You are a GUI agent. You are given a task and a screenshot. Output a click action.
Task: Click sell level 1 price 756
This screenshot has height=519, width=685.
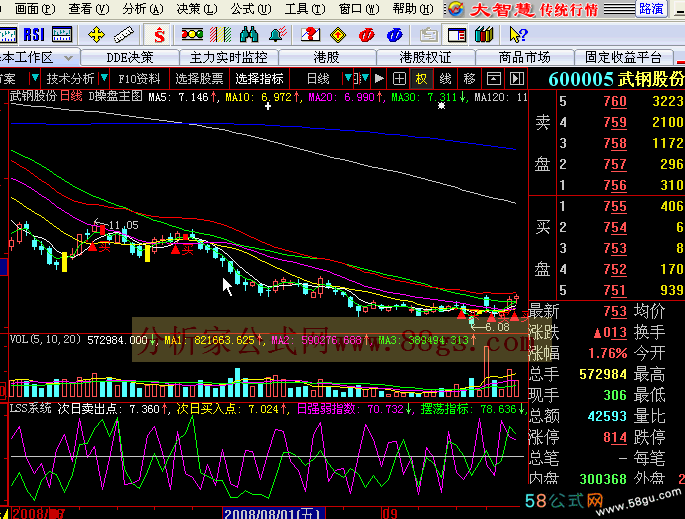coord(615,186)
